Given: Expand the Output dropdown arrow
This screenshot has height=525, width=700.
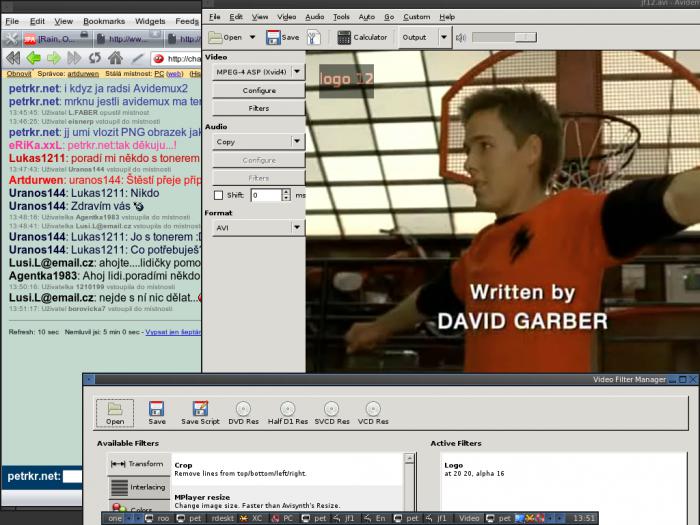Looking at the screenshot, I should [444, 38].
